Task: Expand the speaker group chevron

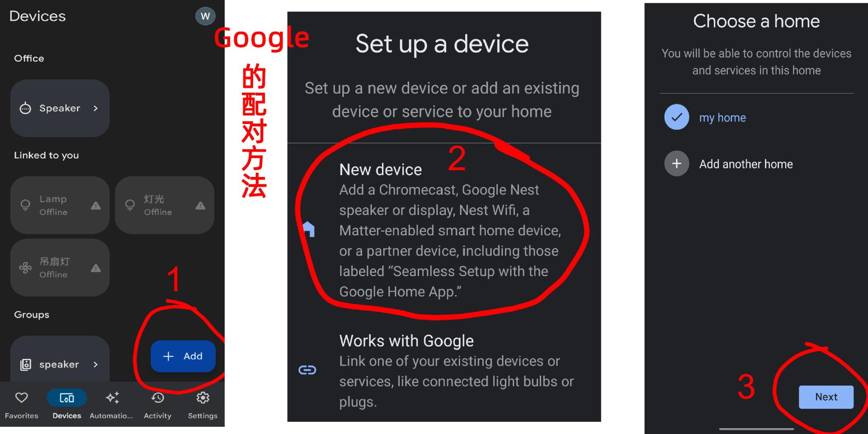Action: click(95, 364)
